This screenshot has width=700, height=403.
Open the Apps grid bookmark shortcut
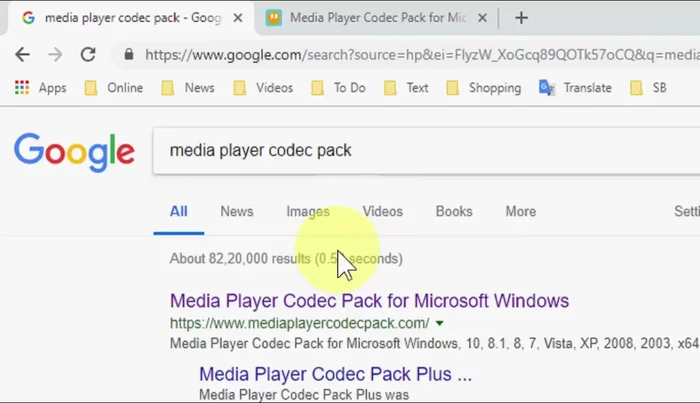pyautogui.click(x=40, y=88)
